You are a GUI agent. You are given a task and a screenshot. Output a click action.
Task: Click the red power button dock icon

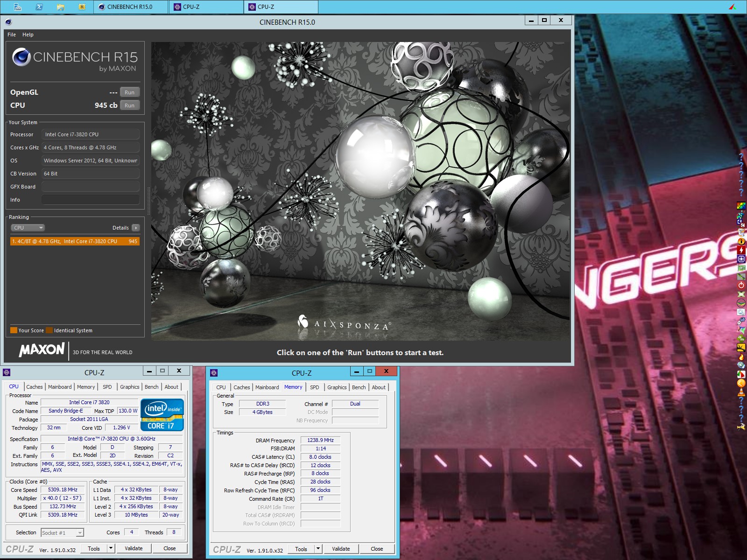[x=741, y=285]
